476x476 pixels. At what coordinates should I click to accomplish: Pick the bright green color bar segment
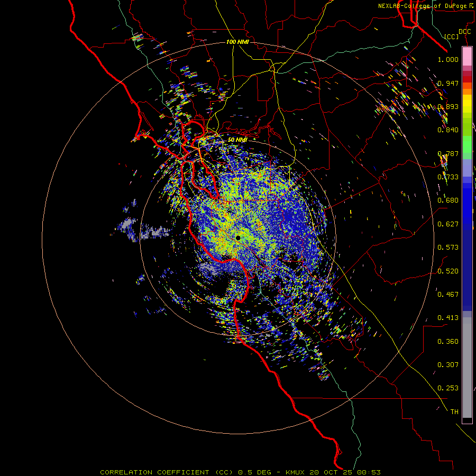click(467, 144)
